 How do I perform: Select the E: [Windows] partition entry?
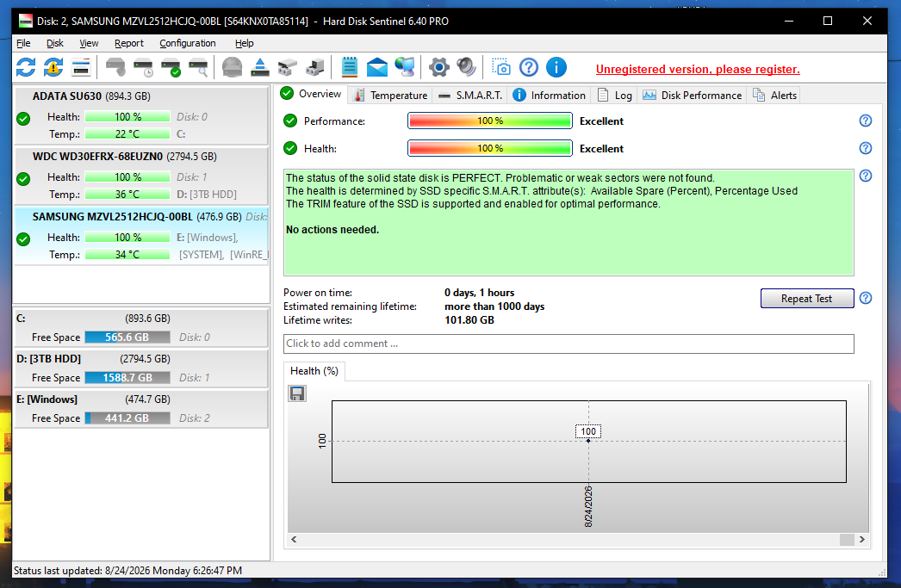140,409
